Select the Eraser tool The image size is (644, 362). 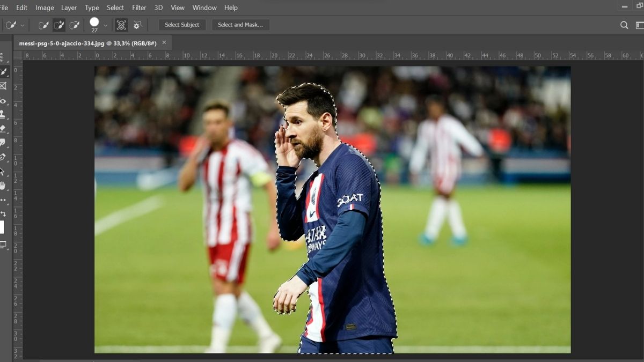(3, 129)
